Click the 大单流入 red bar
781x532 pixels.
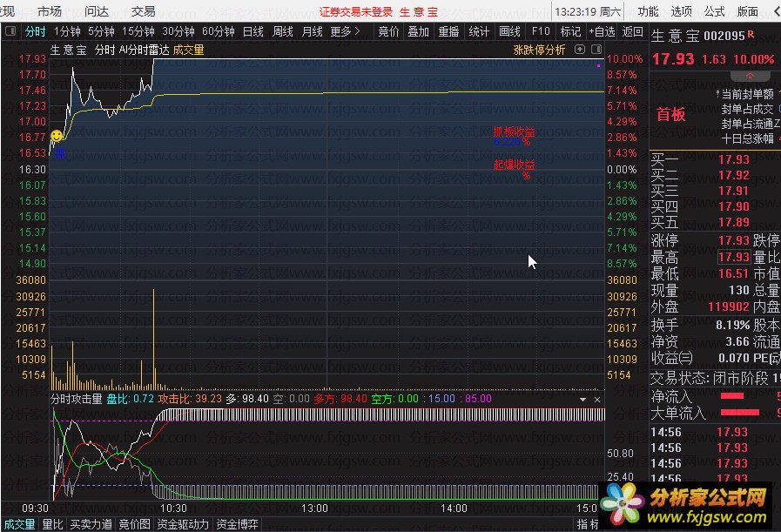pos(740,412)
